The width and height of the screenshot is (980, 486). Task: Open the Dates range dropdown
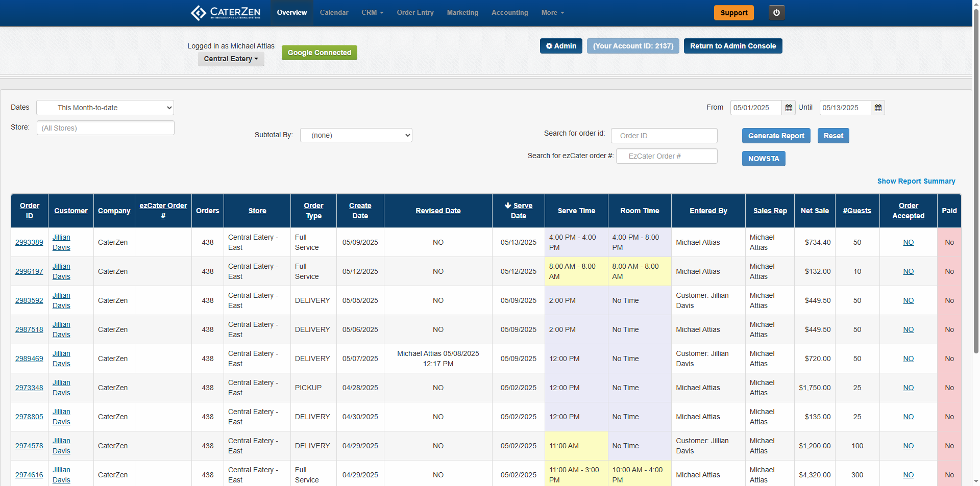pos(105,108)
